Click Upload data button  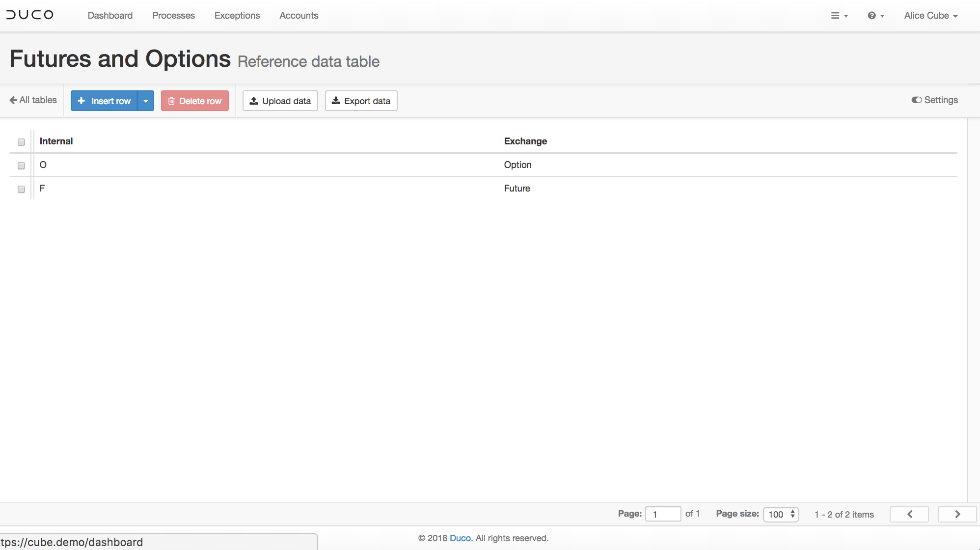(x=280, y=101)
